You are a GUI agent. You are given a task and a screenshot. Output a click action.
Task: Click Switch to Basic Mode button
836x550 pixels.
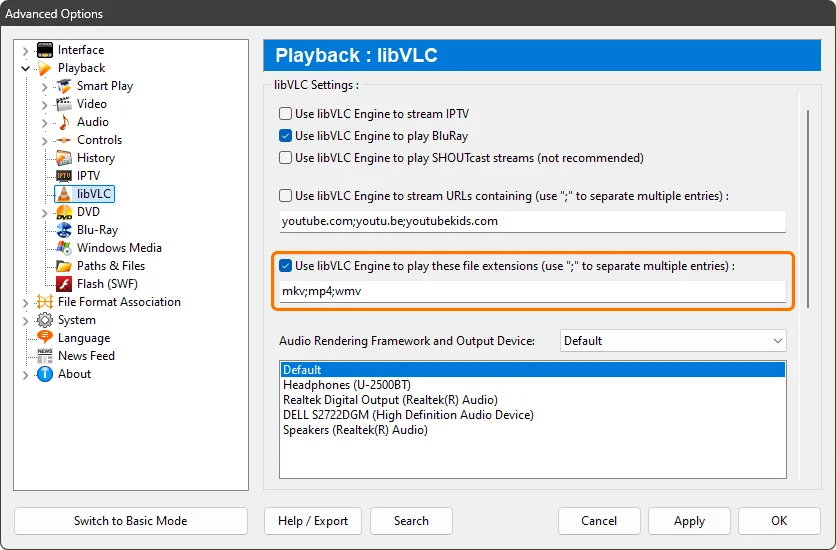[131, 521]
